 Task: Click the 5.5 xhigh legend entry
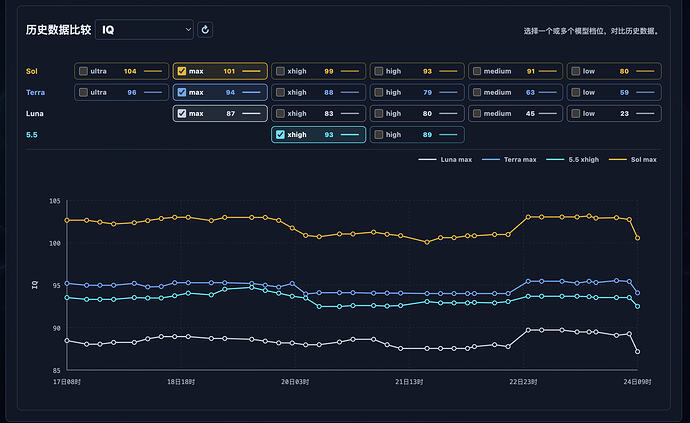pyautogui.click(x=573, y=160)
